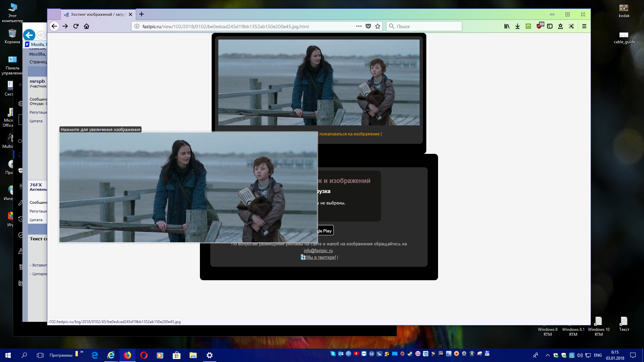Open volume control in system tray
The height and width of the screenshot is (362, 644).
(580, 355)
